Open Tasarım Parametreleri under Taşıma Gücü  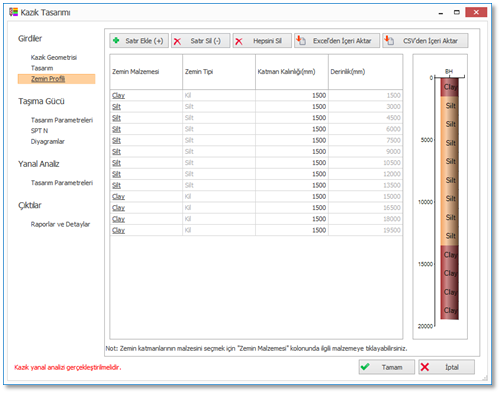tap(62, 120)
